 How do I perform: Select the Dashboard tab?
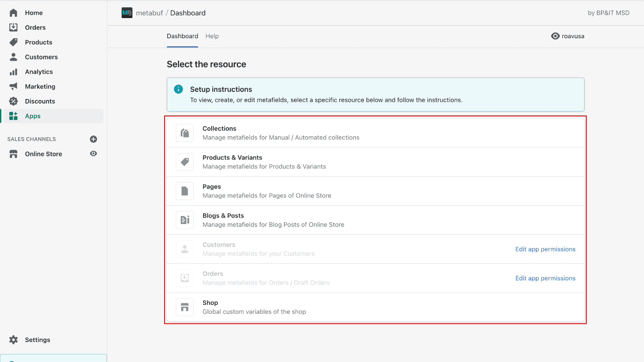[x=182, y=36]
